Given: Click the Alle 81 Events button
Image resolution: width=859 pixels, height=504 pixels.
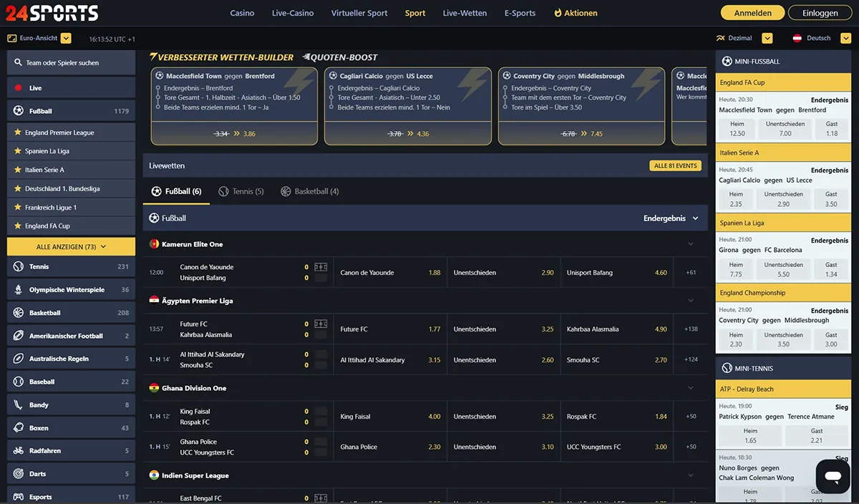Looking at the screenshot, I should [x=675, y=165].
